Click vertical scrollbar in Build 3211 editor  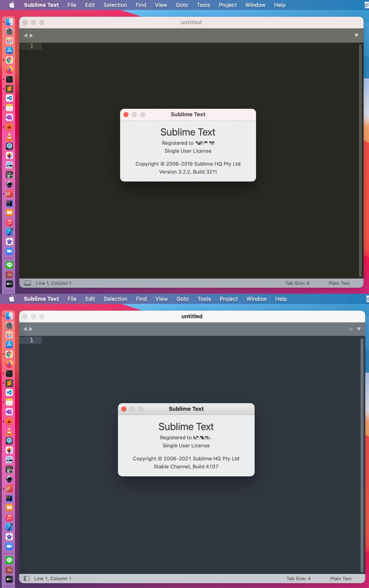[x=360, y=160]
